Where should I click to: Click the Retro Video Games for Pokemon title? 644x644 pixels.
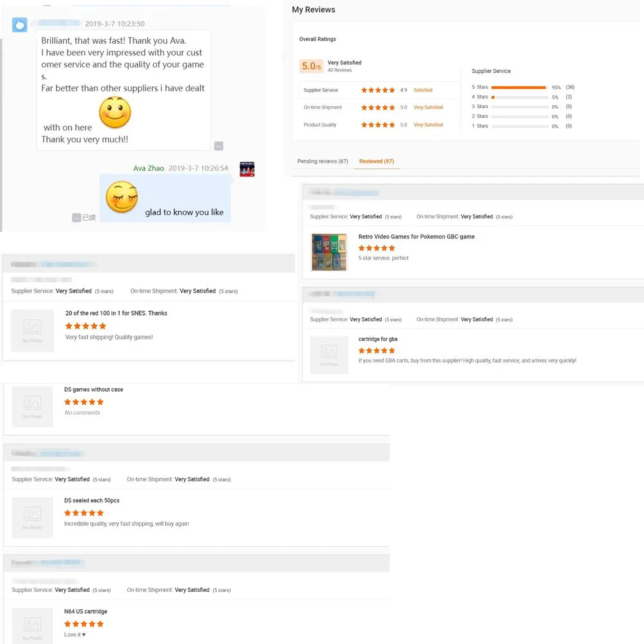[416, 237]
